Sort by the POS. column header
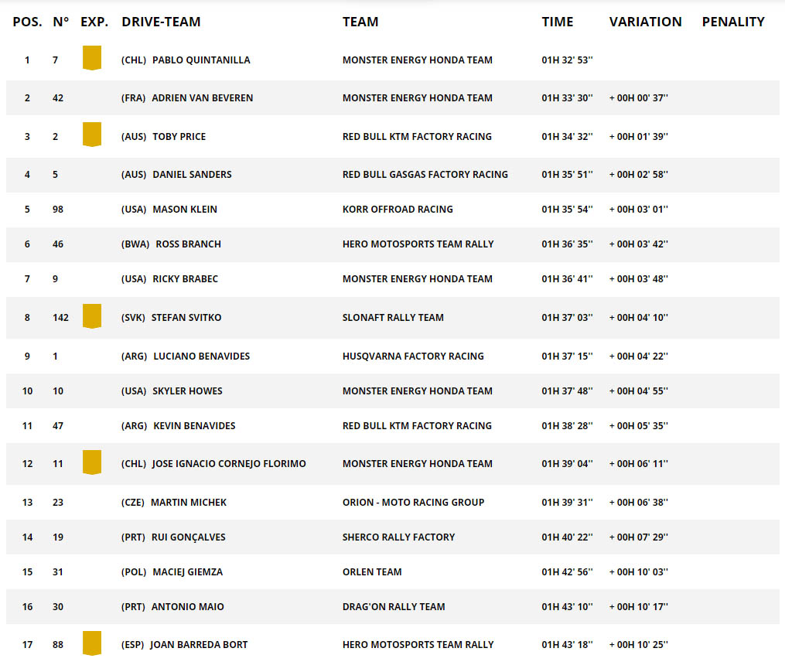 (27, 22)
